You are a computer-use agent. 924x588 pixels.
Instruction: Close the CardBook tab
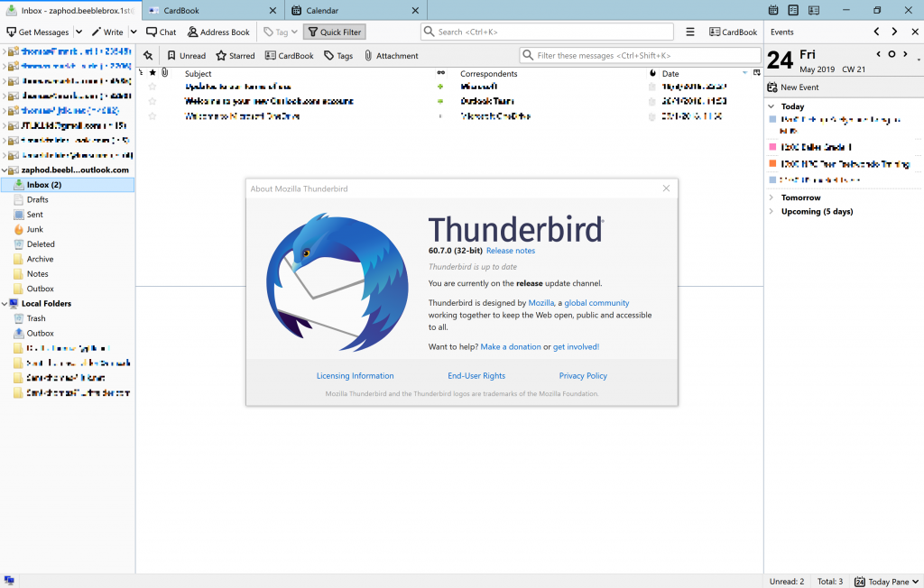coord(273,11)
